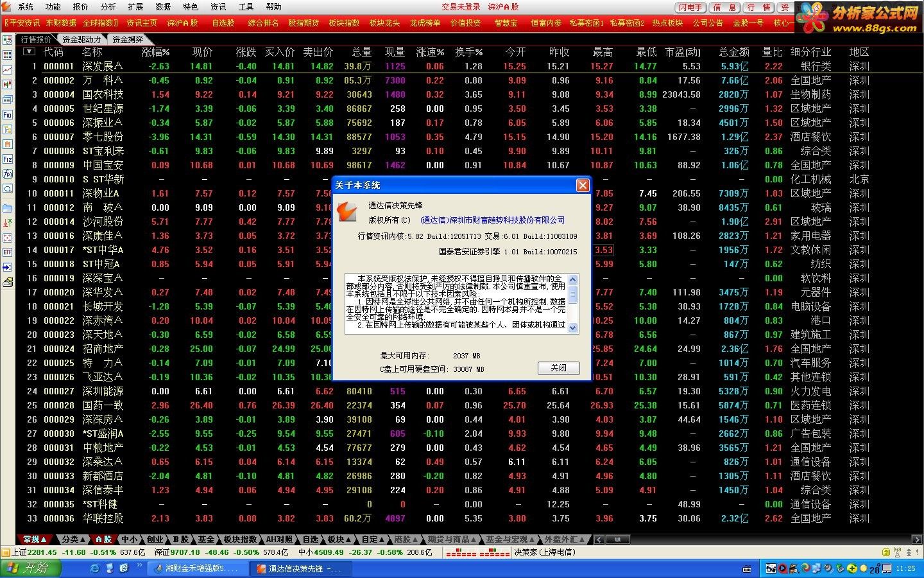This screenshot has height=578, width=924.
Task: Select the 行情报价 tab
Action: [36, 39]
